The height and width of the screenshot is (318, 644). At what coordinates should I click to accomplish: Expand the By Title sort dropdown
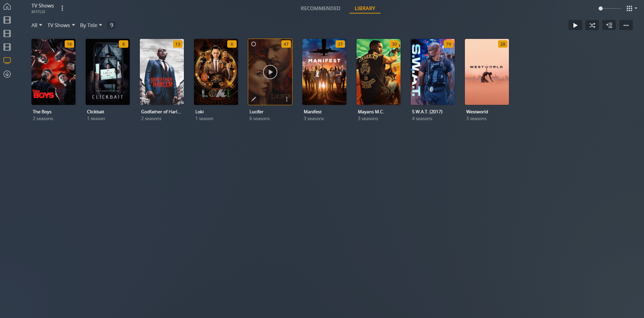(x=91, y=25)
